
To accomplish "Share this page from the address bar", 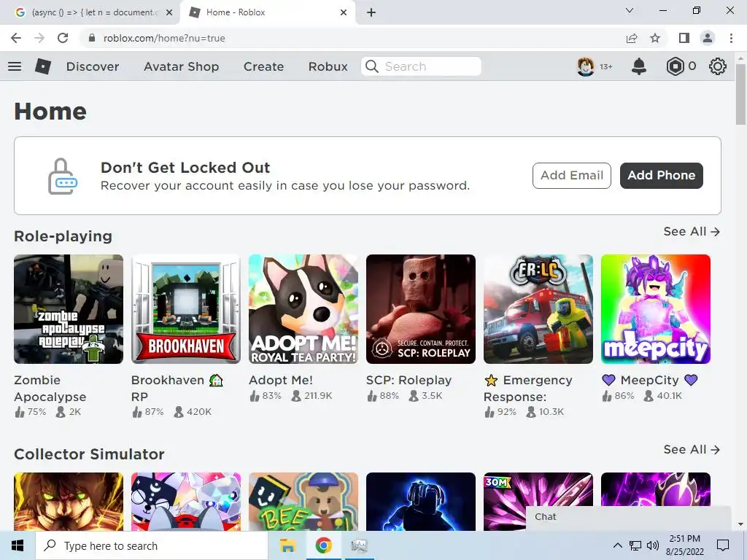I will pyautogui.click(x=632, y=38).
